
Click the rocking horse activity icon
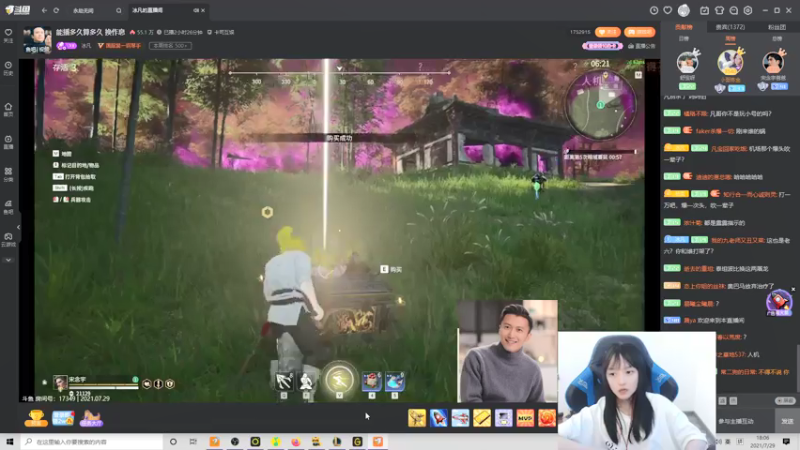pos(91,418)
